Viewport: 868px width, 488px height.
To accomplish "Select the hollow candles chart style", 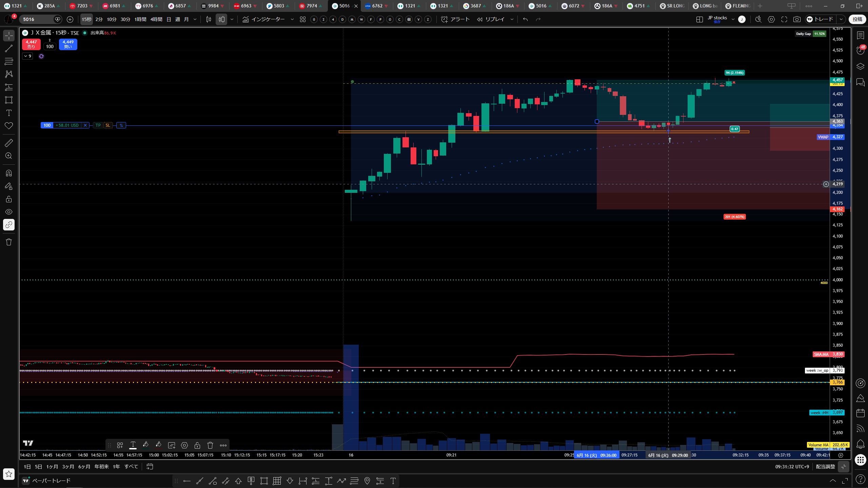I will point(221,20).
